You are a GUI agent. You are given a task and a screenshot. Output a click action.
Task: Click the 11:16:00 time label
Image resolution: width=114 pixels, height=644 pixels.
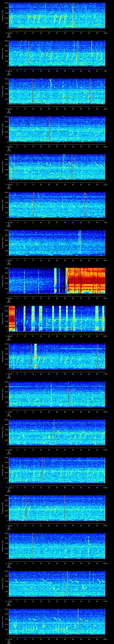(9, 601)
